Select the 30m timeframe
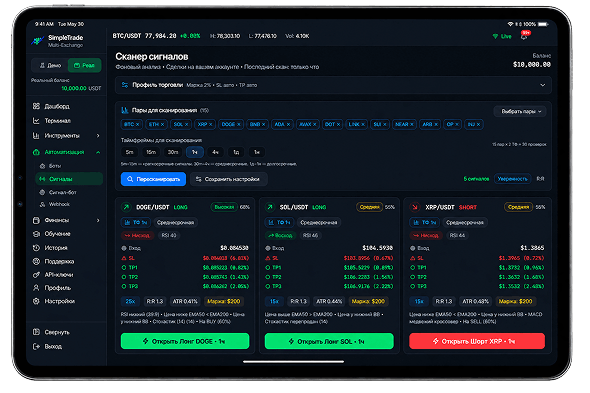This screenshot has width=590, height=393. (173, 152)
